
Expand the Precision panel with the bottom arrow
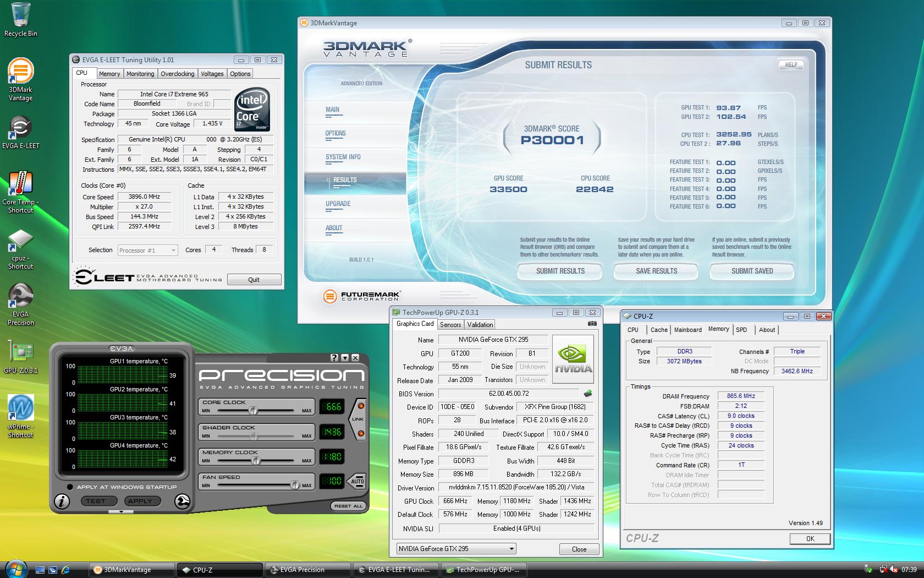coord(122,511)
